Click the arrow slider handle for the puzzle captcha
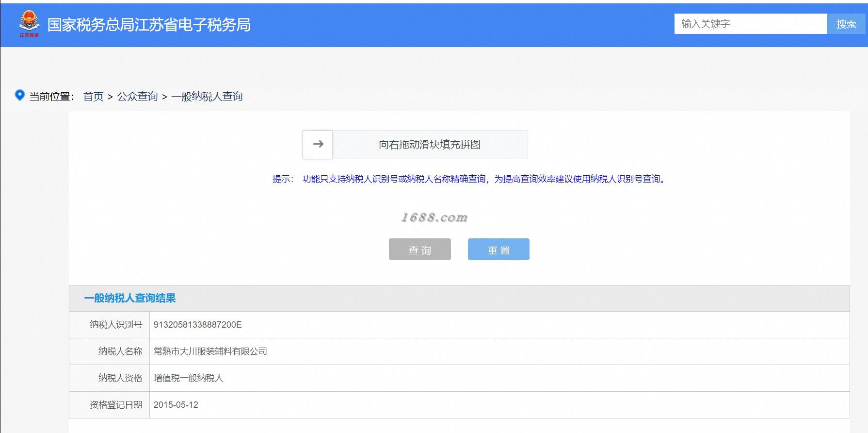868x433 pixels. [x=318, y=144]
